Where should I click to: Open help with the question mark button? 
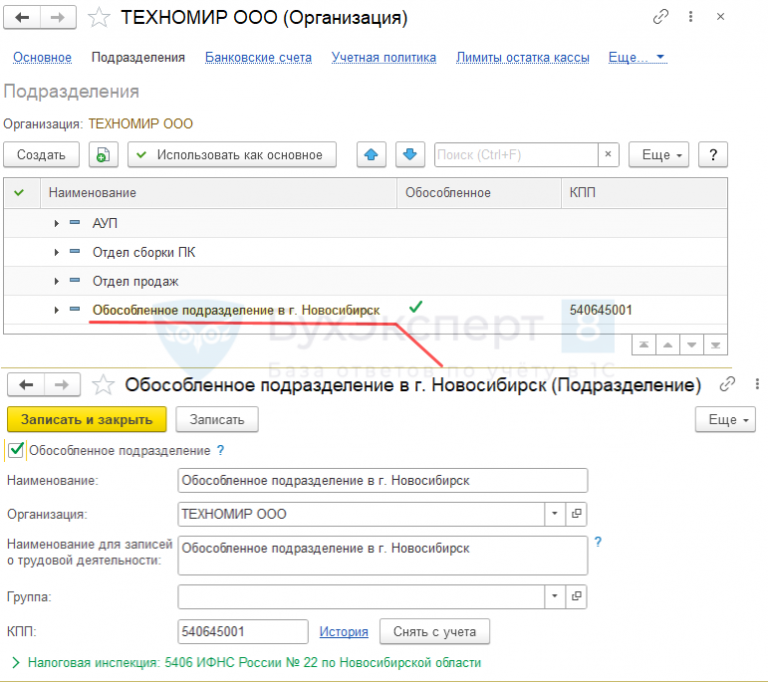tap(713, 155)
